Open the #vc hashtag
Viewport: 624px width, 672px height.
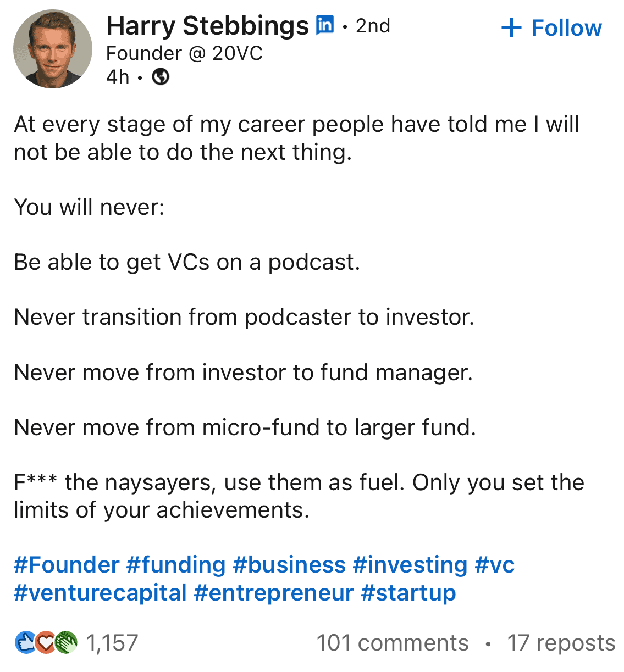click(495, 565)
